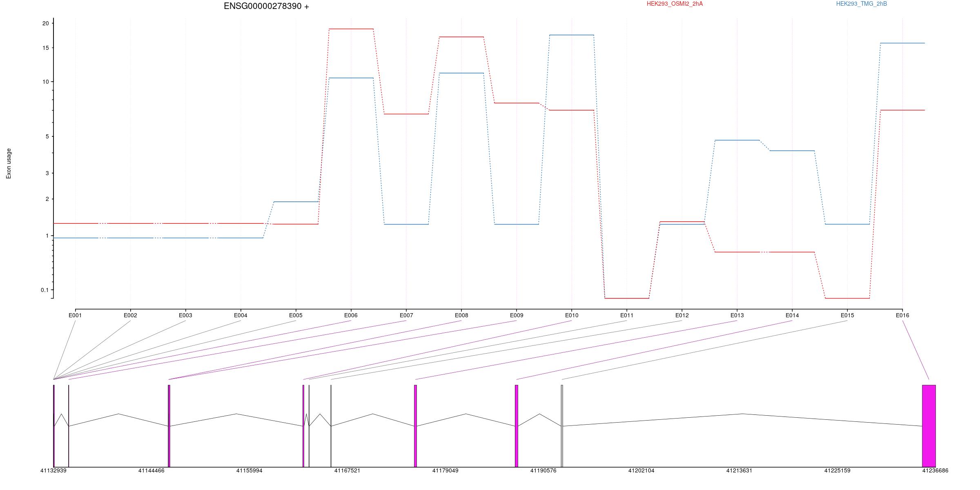Click the E014 exon label
This screenshot has width=980, height=490.
coord(792,315)
